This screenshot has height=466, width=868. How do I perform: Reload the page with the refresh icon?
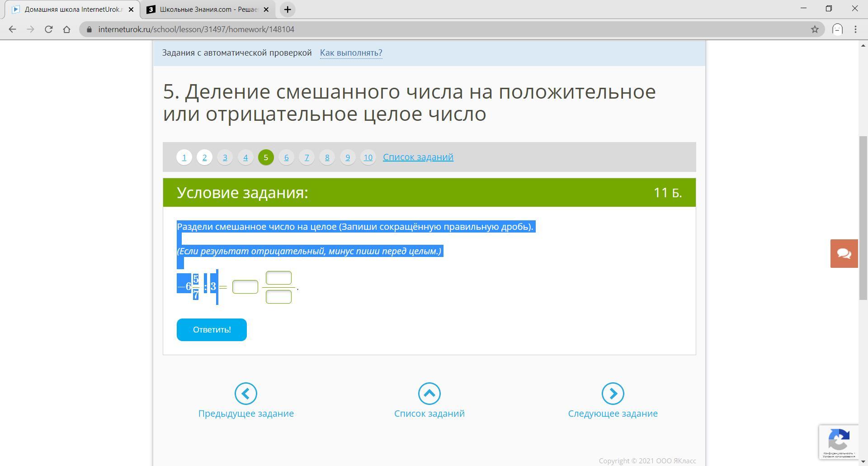tap(48, 29)
